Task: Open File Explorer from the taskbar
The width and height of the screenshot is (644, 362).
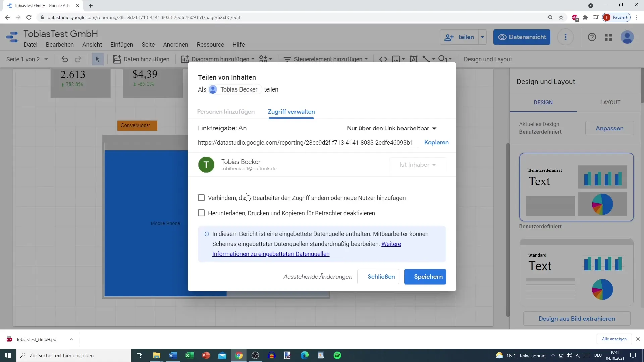Action: (157, 355)
